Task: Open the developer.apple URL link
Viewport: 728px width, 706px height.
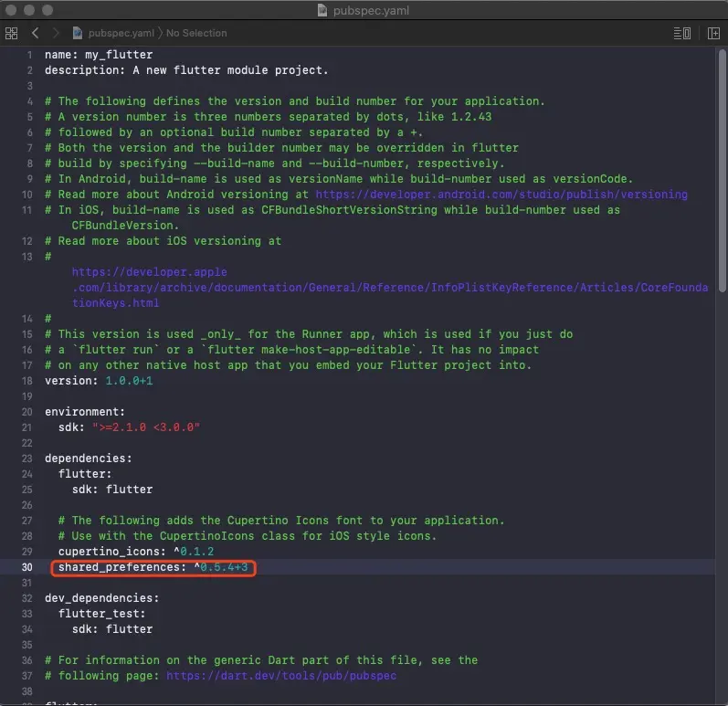Action: [x=150, y=271]
